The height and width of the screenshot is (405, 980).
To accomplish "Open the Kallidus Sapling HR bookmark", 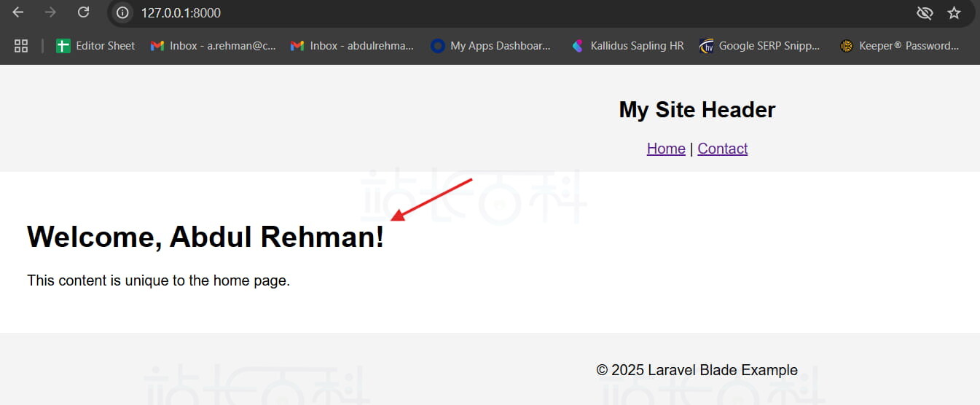I will pos(627,46).
